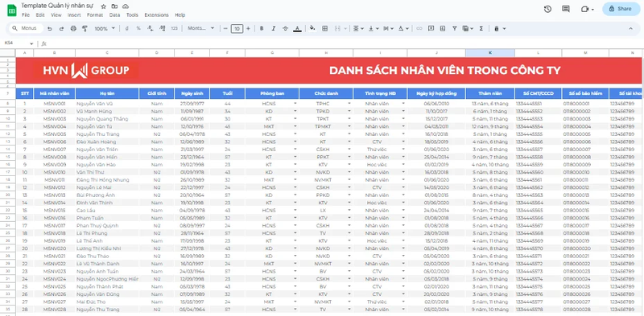Image resolution: width=644 pixels, height=316 pixels.
Task: Open the functions sigma menu
Action: [481, 29]
